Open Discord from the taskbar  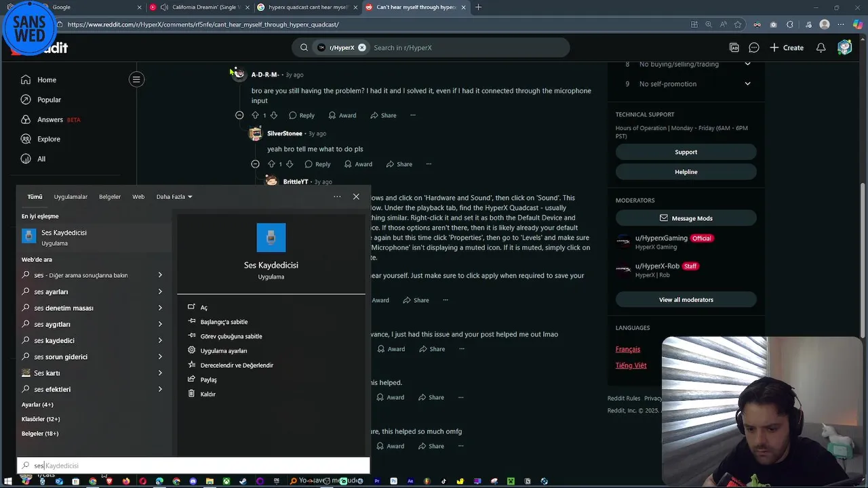(x=193, y=481)
